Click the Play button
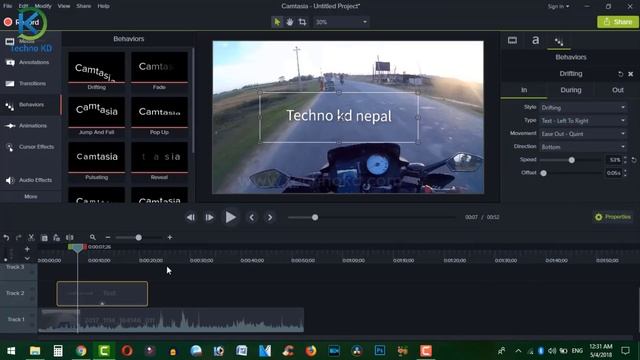The image size is (640, 360). click(x=230, y=217)
